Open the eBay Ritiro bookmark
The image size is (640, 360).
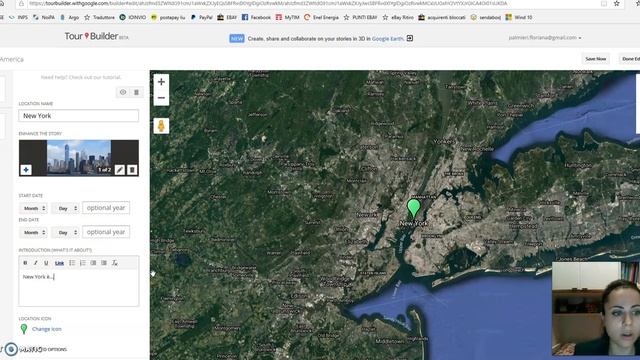click(398, 18)
